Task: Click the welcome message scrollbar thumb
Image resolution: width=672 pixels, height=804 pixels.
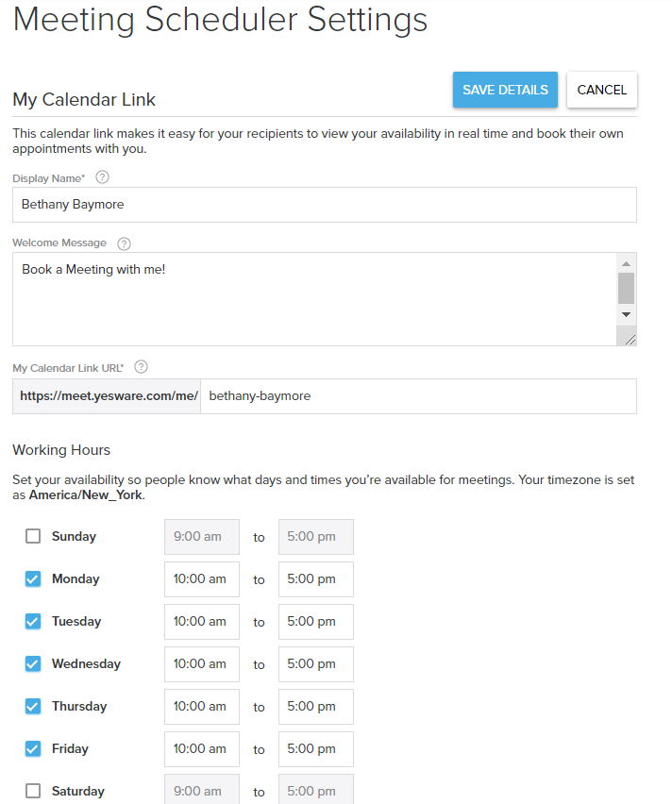Action: pos(626,288)
